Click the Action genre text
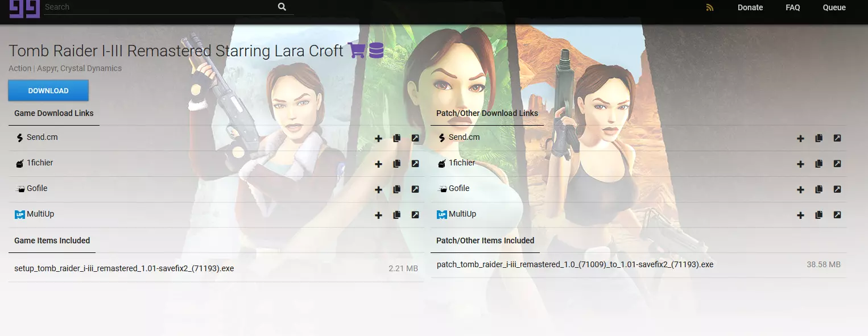 [20, 68]
